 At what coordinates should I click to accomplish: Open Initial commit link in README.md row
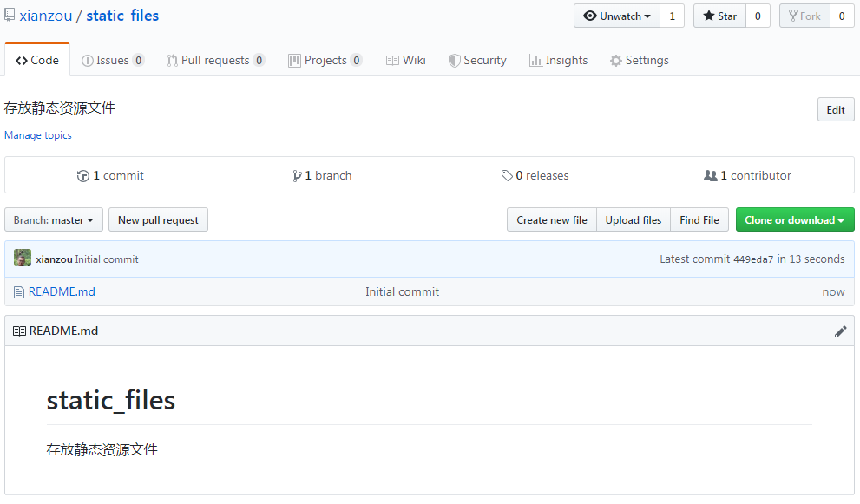point(402,291)
